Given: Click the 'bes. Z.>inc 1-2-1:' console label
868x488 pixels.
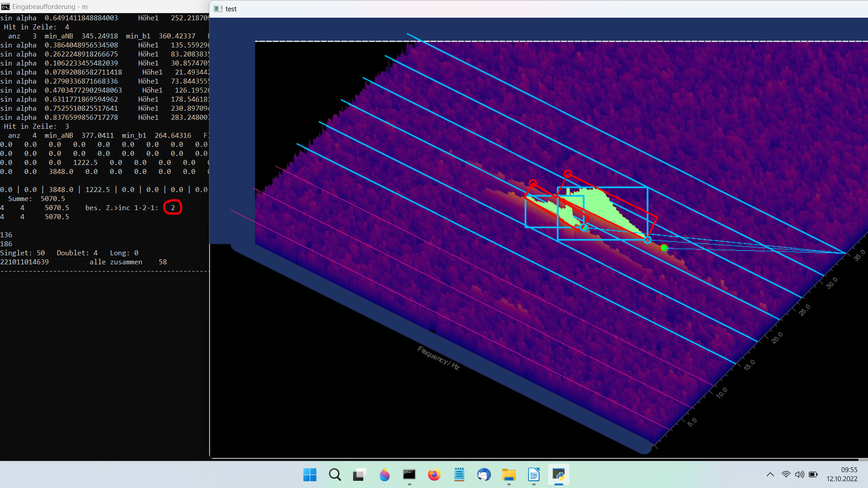Looking at the screenshot, I should click(122, 208).
